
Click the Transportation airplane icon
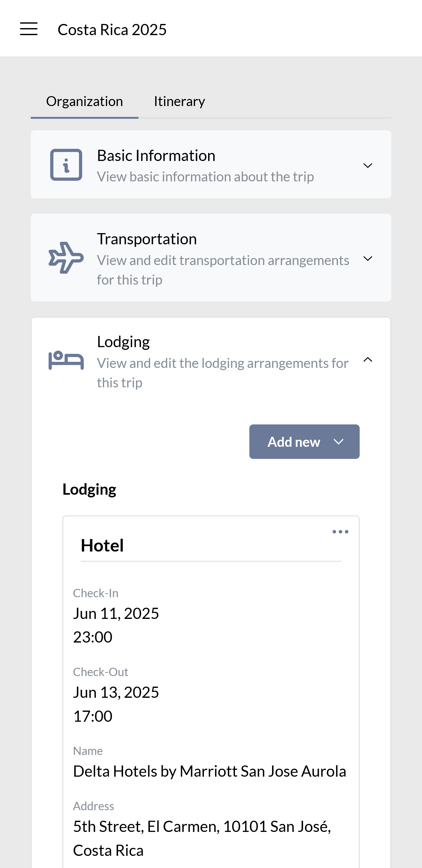click(66, 258)
